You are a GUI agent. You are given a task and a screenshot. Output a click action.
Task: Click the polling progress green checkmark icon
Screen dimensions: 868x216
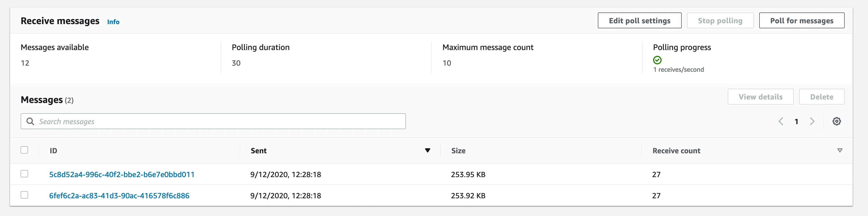coord(657,60)
